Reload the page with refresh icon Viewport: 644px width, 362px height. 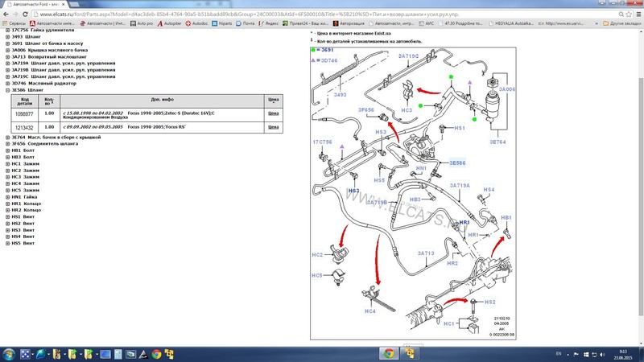25,14
